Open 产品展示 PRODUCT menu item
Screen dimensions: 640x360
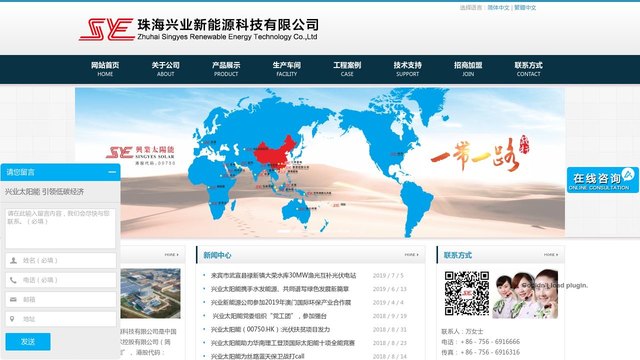click(x=226, y=69)
